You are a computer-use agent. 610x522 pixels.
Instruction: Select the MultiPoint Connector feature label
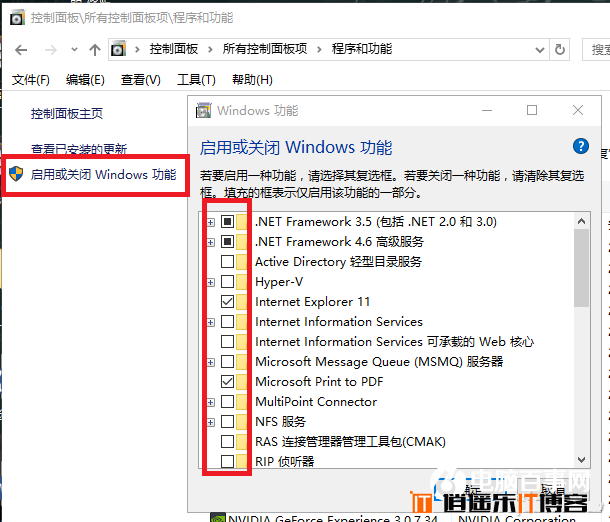(x=316, y=402)
